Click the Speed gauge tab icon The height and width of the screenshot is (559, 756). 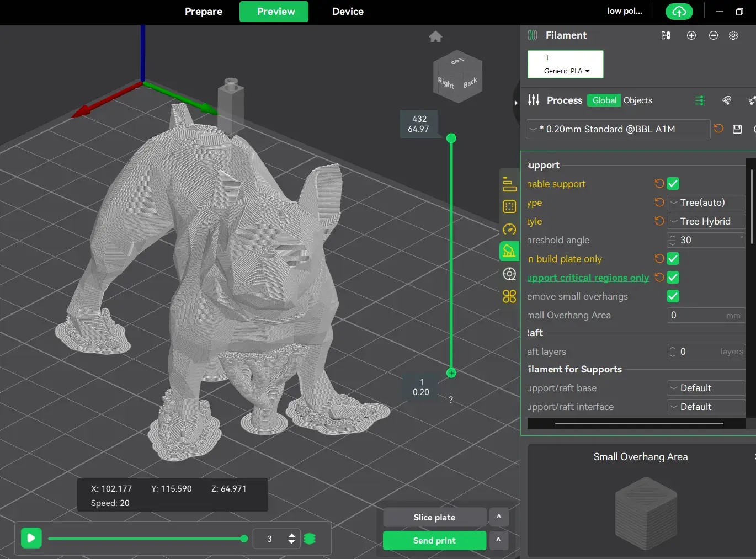509,230
